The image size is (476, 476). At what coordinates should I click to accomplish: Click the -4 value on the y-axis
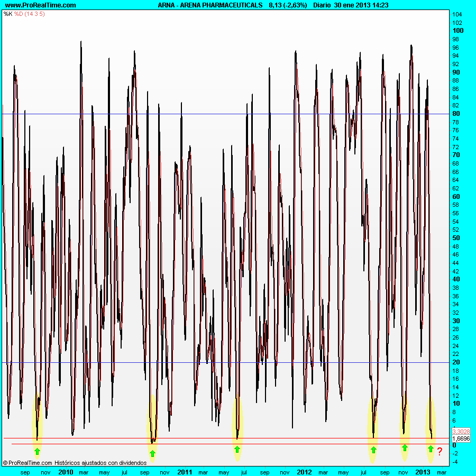455,462
